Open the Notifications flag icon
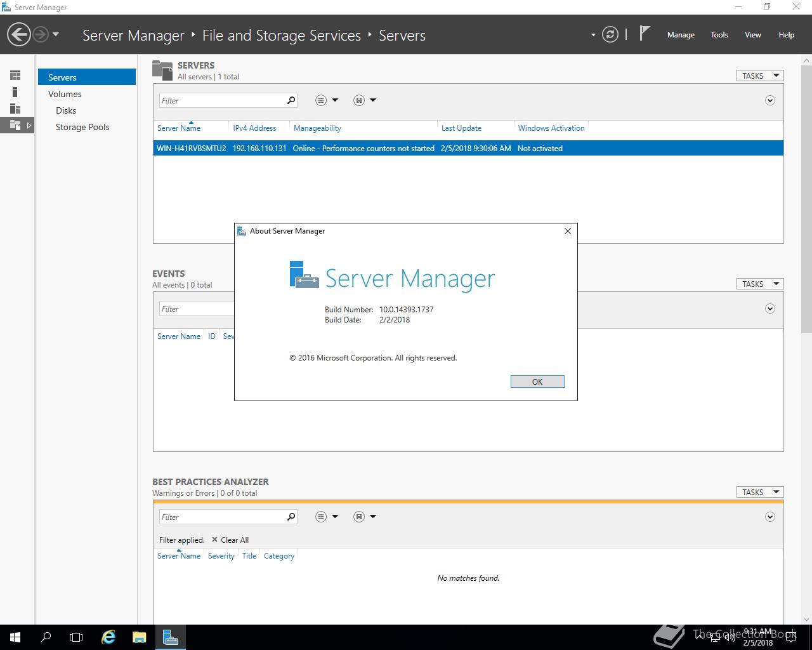Image resolution: width=812 pixels, height=650 pixels. 645,33
